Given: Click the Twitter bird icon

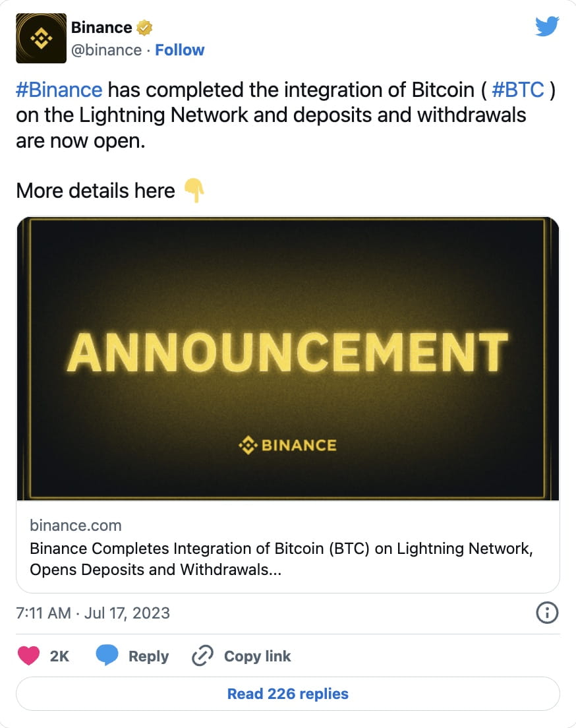Looking at the screenshot, I should click(x=547, y=26).
